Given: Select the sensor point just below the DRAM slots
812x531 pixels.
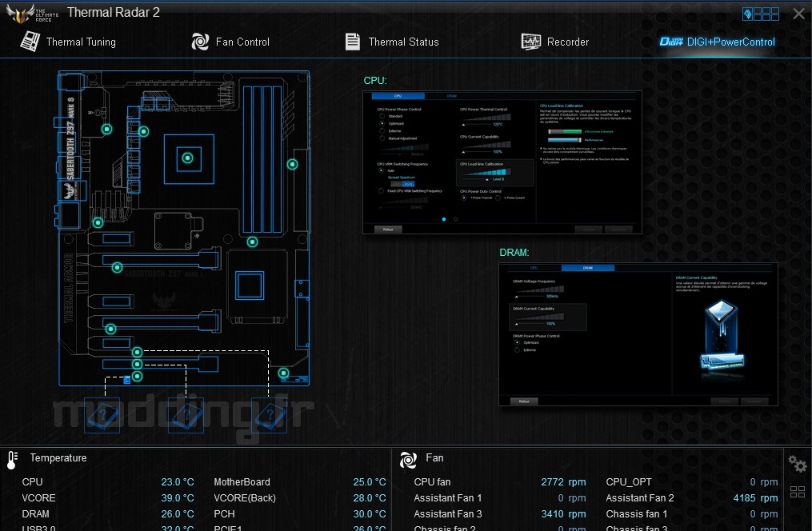Looking at the screenshot, I should tap(252, 242).
